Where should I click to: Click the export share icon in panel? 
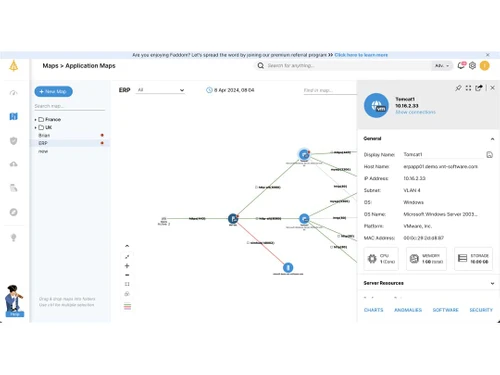click(479, 88)
